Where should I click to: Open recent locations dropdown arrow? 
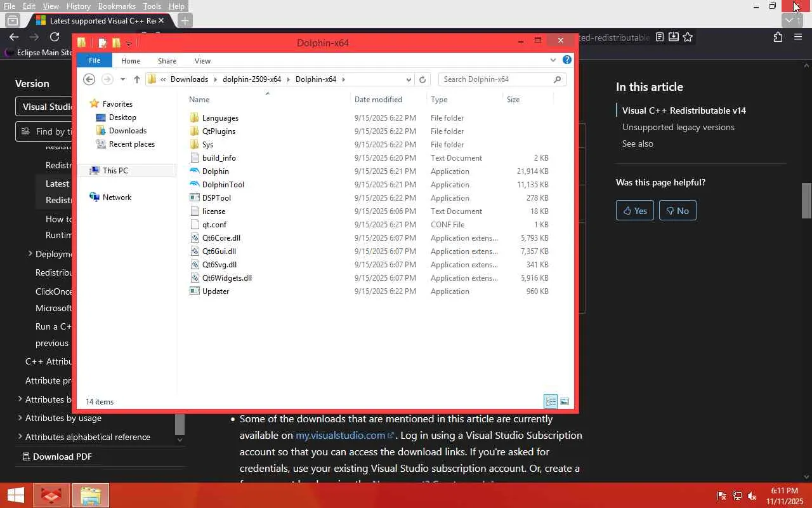(x=122, y=79)
